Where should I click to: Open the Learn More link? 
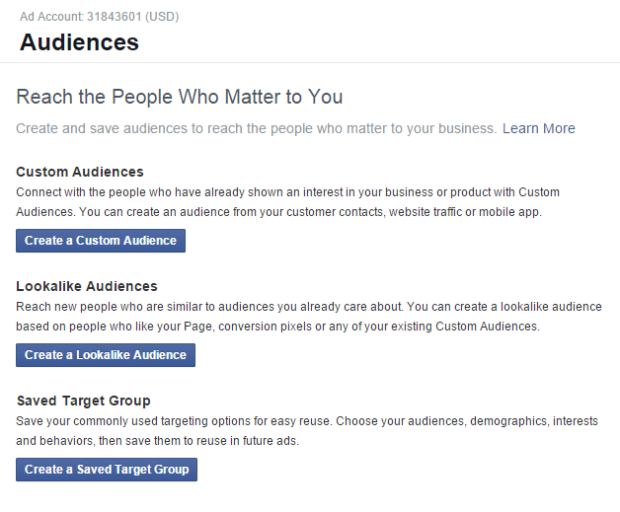(x=538, y=128)
